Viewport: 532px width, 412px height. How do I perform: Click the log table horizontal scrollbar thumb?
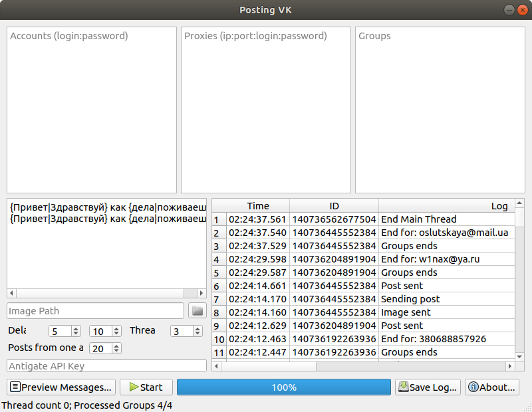coord(269,366)
